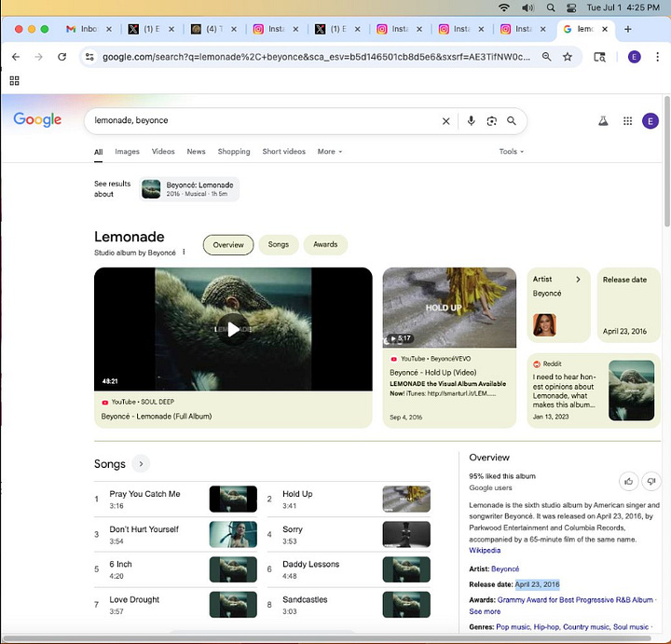Give thumbs down to the overview
The image size is (671, 644).
click(651, 481)
